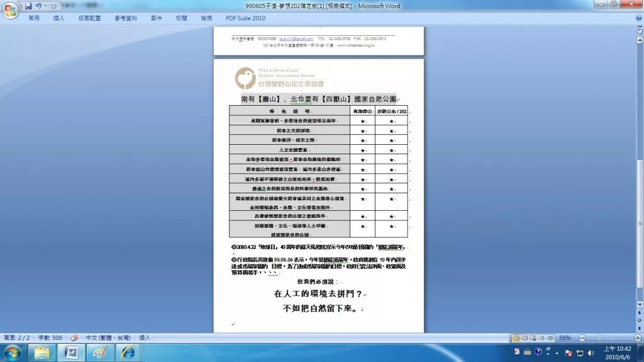Click the 頁面: 2 / 2 status indicator
This screenshot has width=644, height=362.
pos(16,337)
